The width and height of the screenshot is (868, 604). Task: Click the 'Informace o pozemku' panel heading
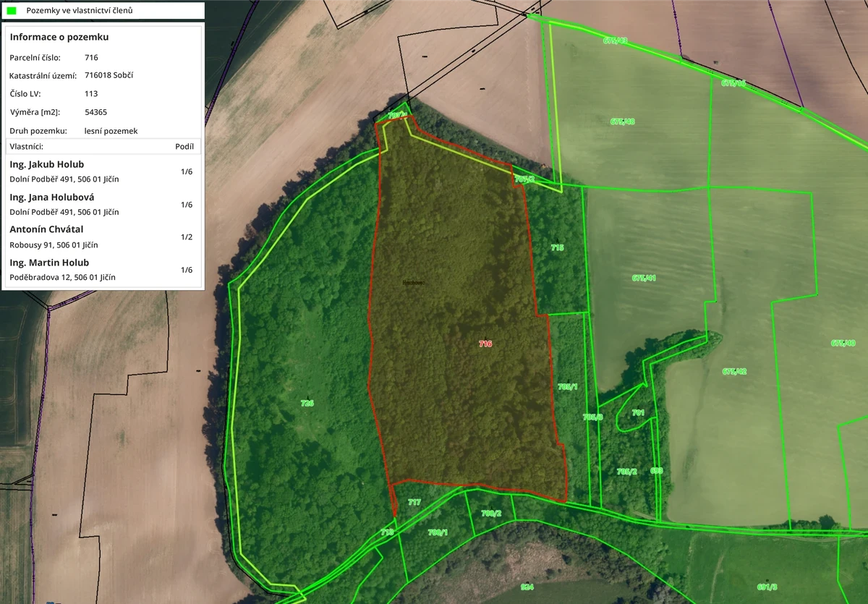click(59, 37)
